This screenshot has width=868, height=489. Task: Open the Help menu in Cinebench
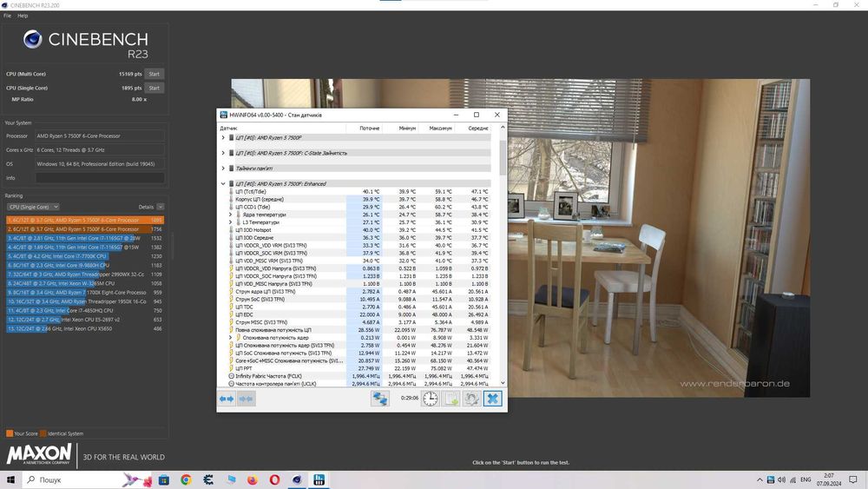click(23, 16)
